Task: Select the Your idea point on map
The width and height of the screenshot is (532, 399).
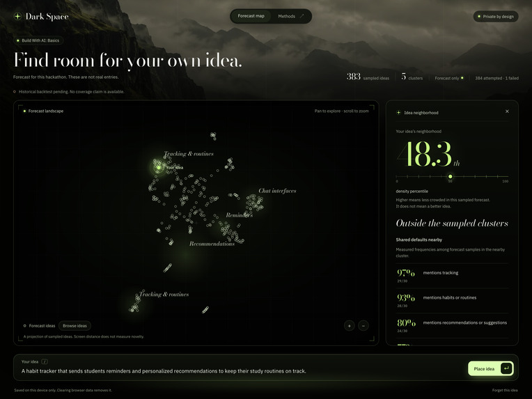Action: (x=159, y=168)
